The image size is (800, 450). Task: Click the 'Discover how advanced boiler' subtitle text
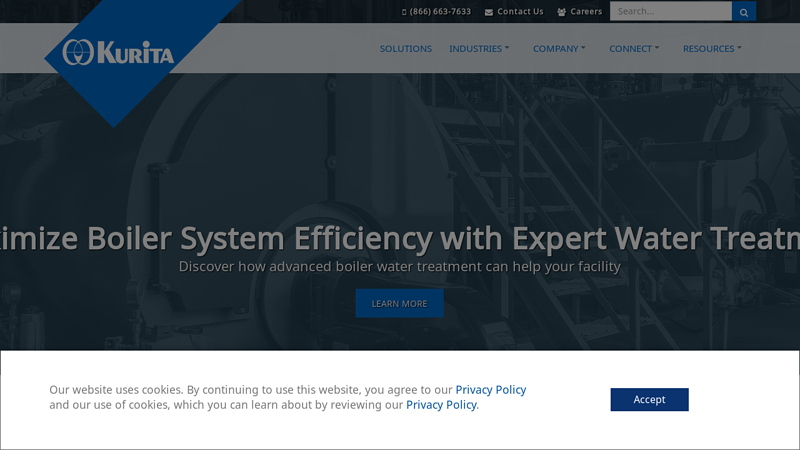[399, 266]
